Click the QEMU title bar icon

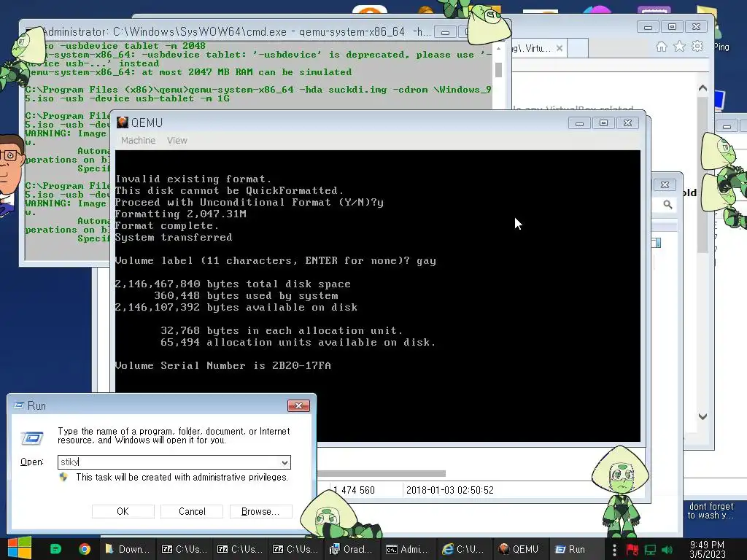point(123,122)
